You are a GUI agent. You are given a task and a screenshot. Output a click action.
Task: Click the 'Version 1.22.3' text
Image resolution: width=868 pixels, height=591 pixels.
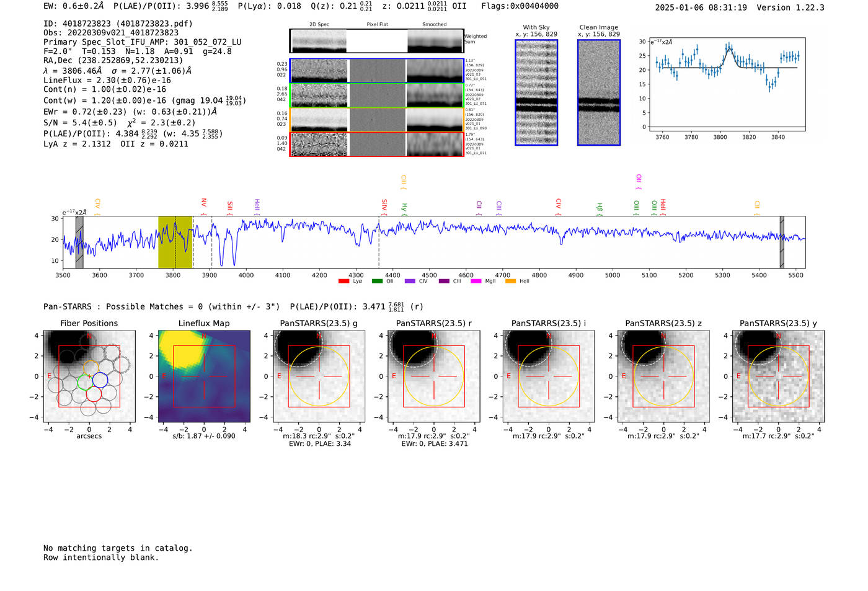tap(791, 8)
